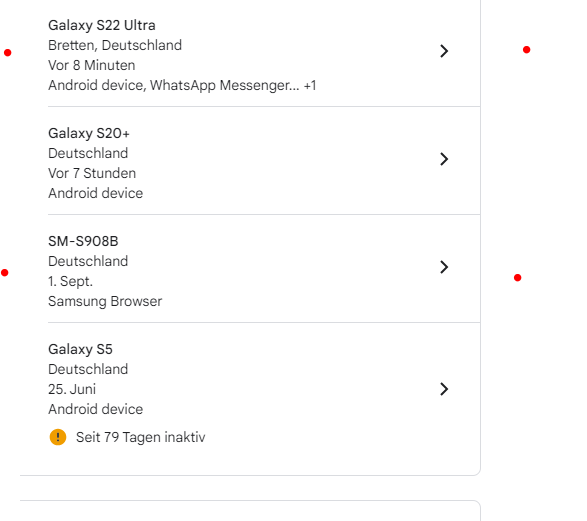Viewport: 587px width, 521px height.
Task: Click the 'Vor 8 Minuten' timestamp
Action: (92, 65)
